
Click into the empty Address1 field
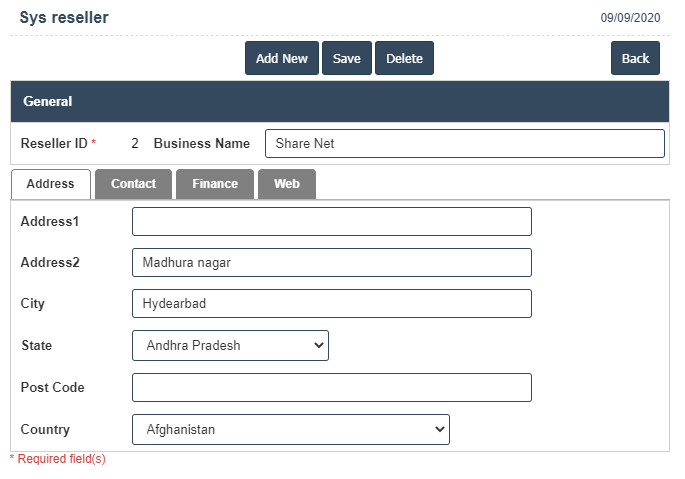click(331, 222)
